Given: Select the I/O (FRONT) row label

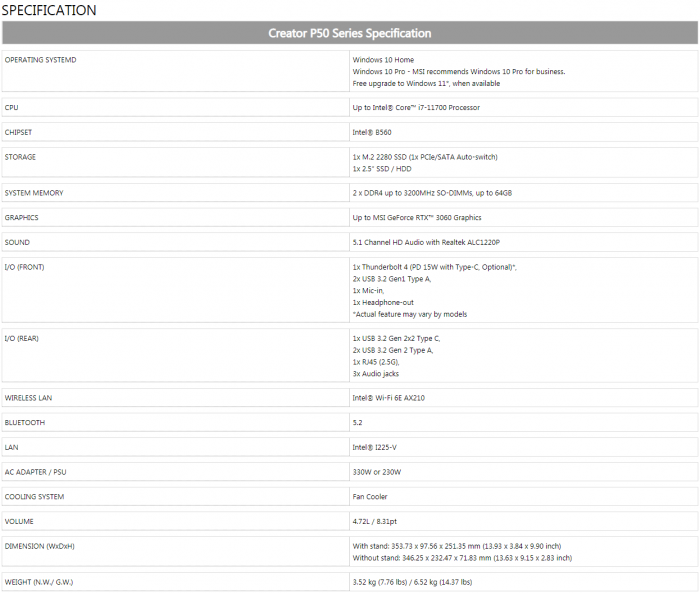Looking at the screenshot, I should pyautogui.click(x=25, y=267).
